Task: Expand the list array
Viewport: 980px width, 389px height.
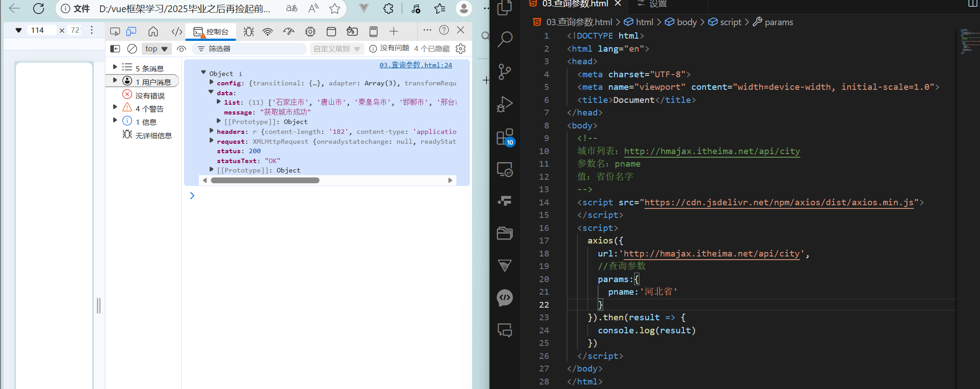Action: coord(219,102)
